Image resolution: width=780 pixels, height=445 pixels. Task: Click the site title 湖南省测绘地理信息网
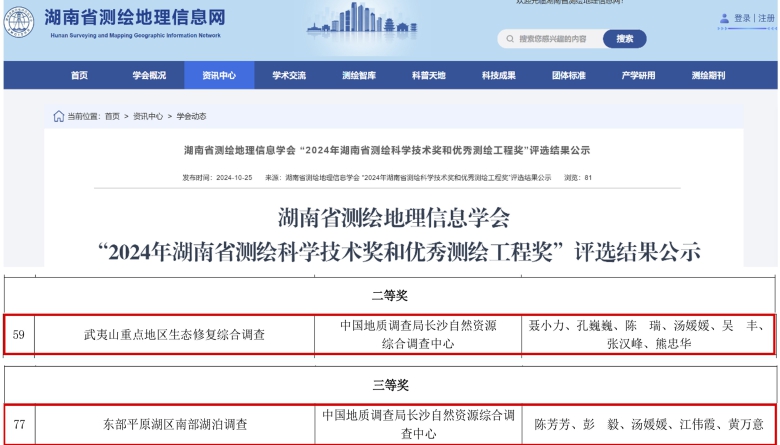coord(135,17)
